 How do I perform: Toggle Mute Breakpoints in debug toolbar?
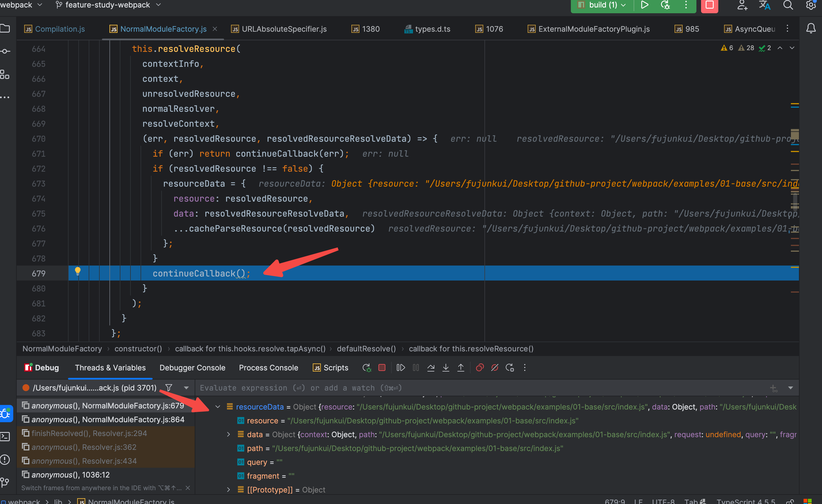point(495,367)
